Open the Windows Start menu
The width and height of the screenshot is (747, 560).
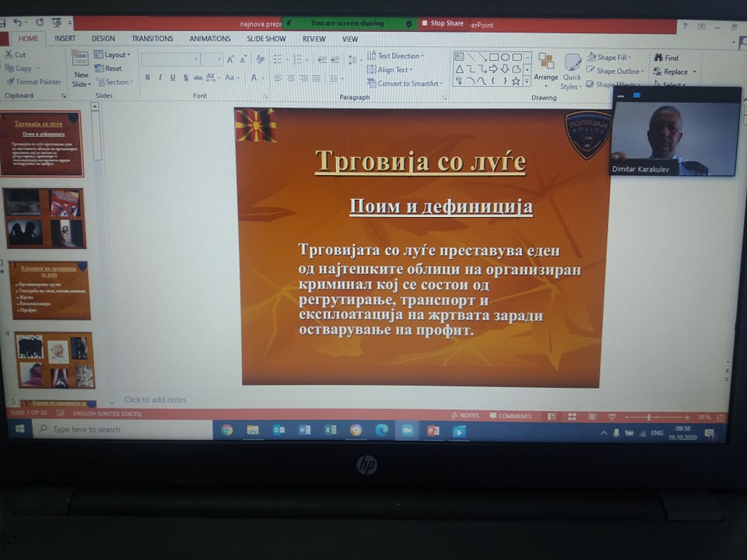click(x=20, y=429)
